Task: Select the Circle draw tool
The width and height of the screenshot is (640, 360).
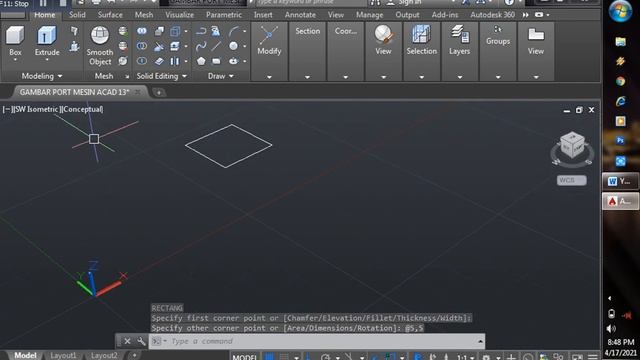Action: (x=233, y=46)
